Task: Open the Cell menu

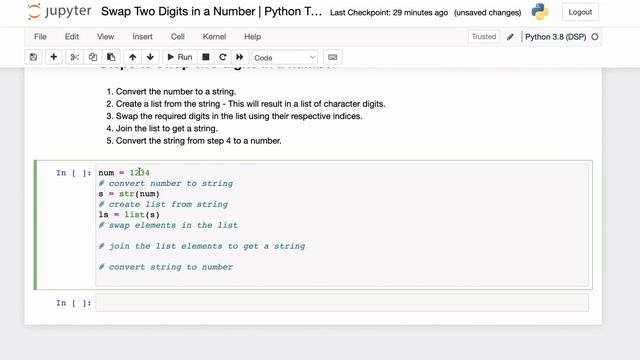Action: coord(178,37)
